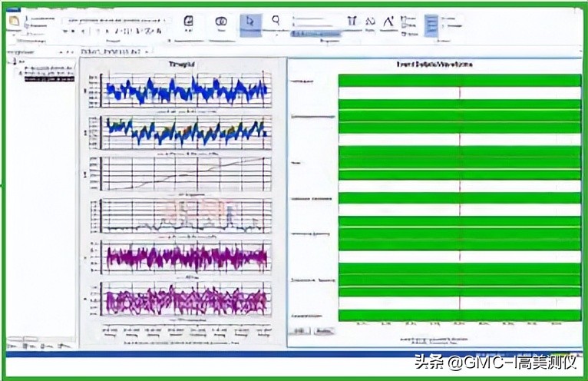The width and height of the screenshot is (588, 381).
Task: Click the waveform icon in the ribbon
Action: (370, 22)
